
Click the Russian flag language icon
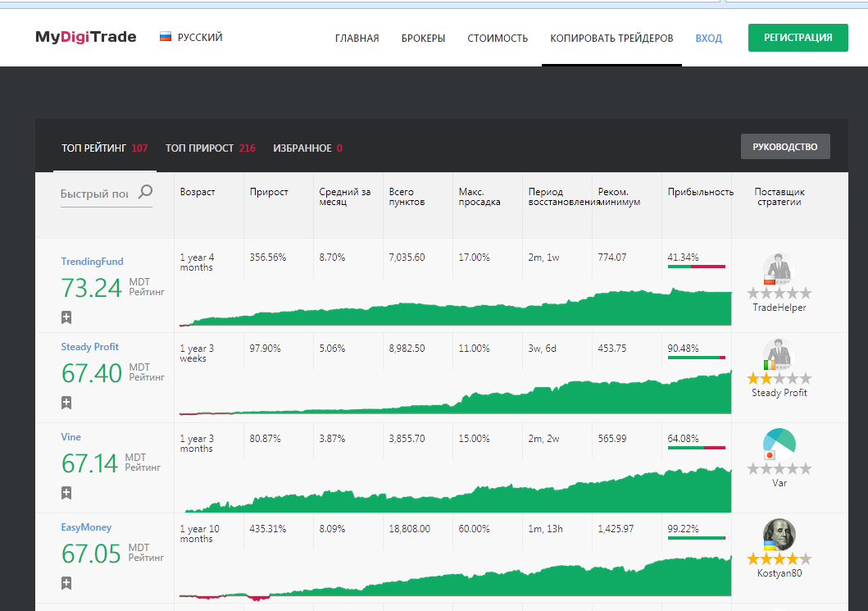(x=166, y=37)
